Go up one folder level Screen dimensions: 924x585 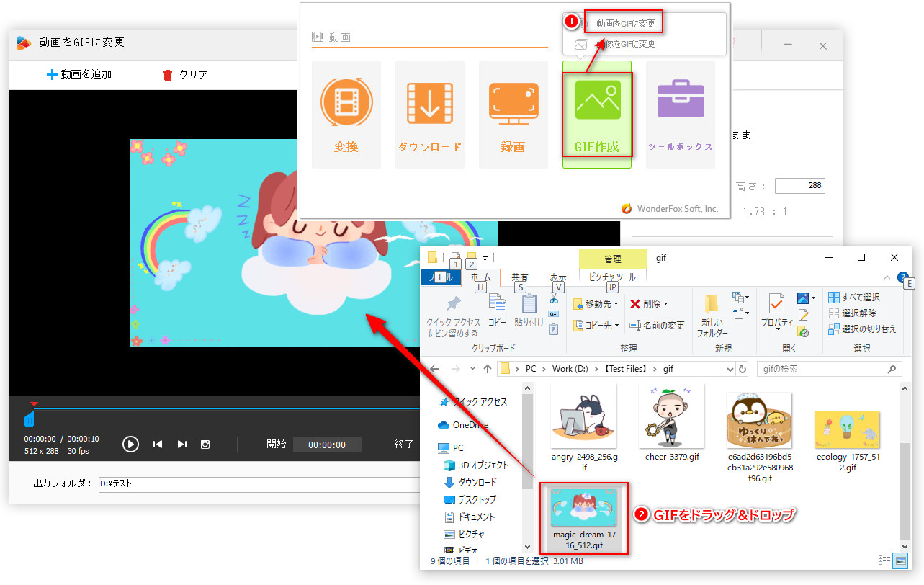pyautogui.click(x=488, y=369)
